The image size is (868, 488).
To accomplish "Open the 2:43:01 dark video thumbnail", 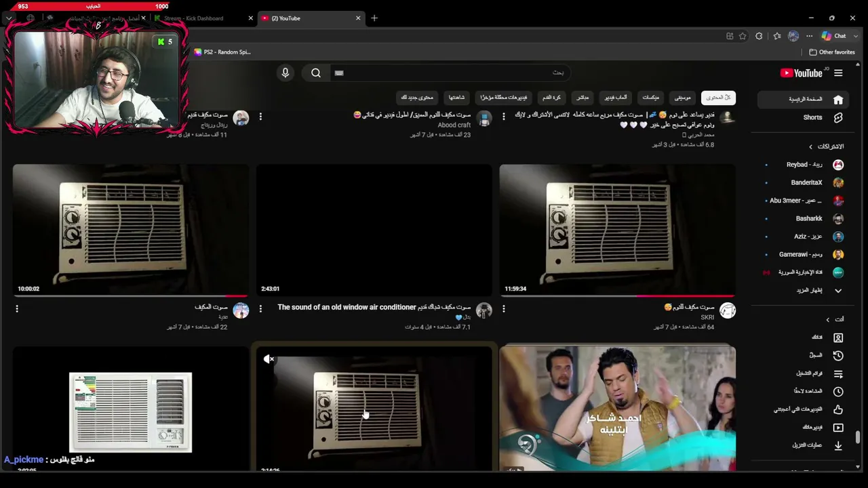I will click(374, 230).
